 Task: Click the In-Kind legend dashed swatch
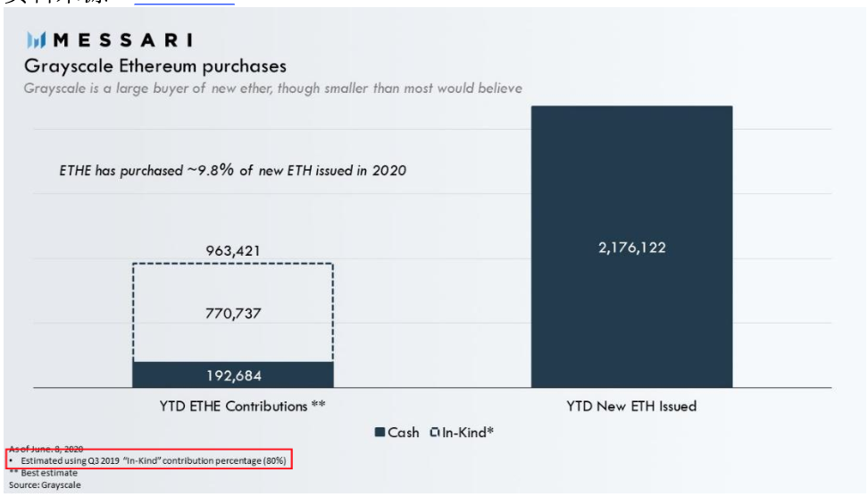(x=435, y=432)
